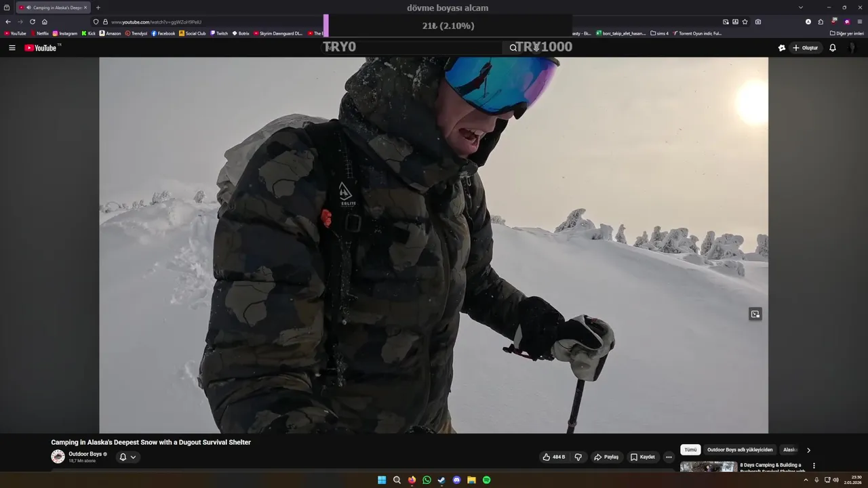Like the video with 484 B thumbs-up
Viewport: 868px width, 488px height.
[554, 457]
